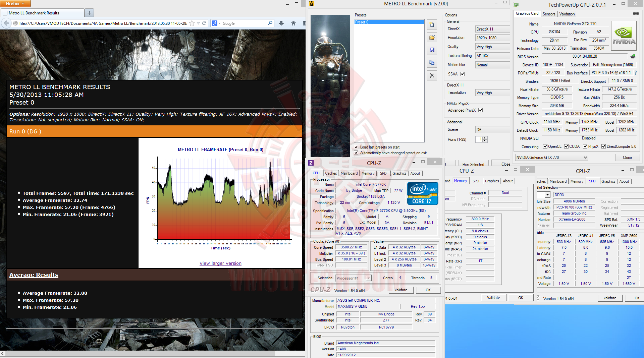This screenshot has height=358, width=644.
Task: Open a new Firefox tab
Action: tap(89, 13)
